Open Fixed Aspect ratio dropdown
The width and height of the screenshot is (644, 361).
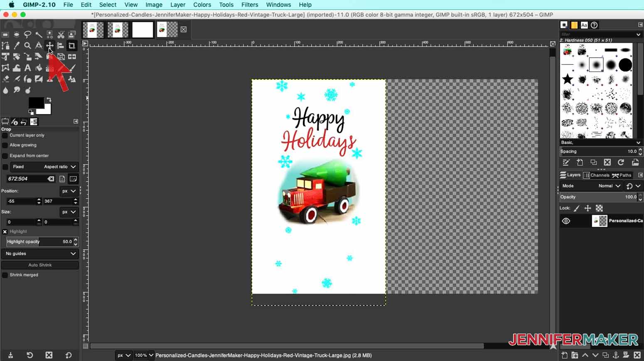44,167
